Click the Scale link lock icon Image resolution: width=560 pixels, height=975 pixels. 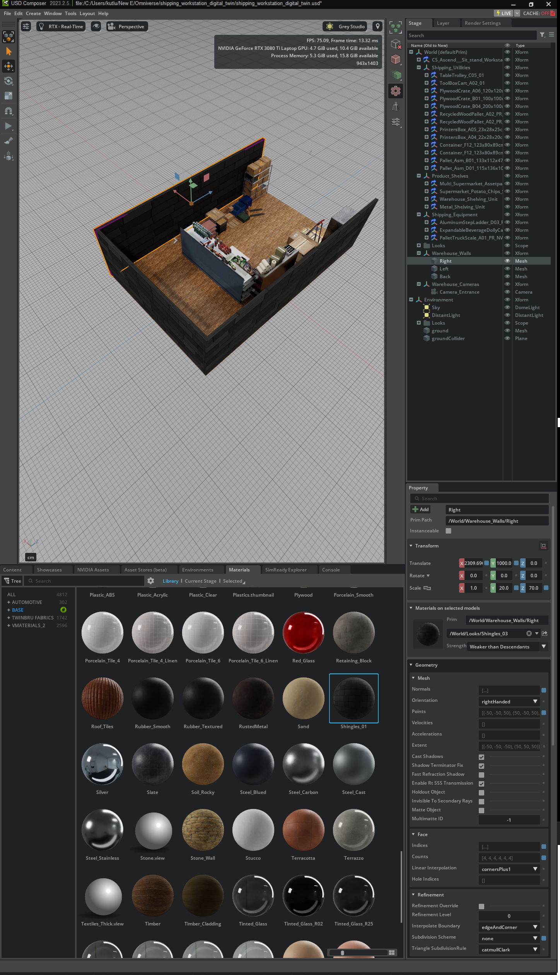click(427, 588)
